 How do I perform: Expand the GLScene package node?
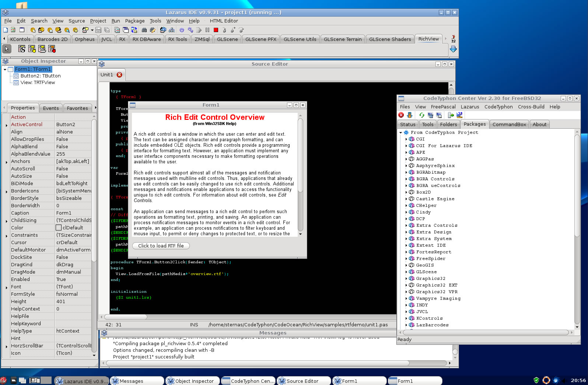pos(406,272)
